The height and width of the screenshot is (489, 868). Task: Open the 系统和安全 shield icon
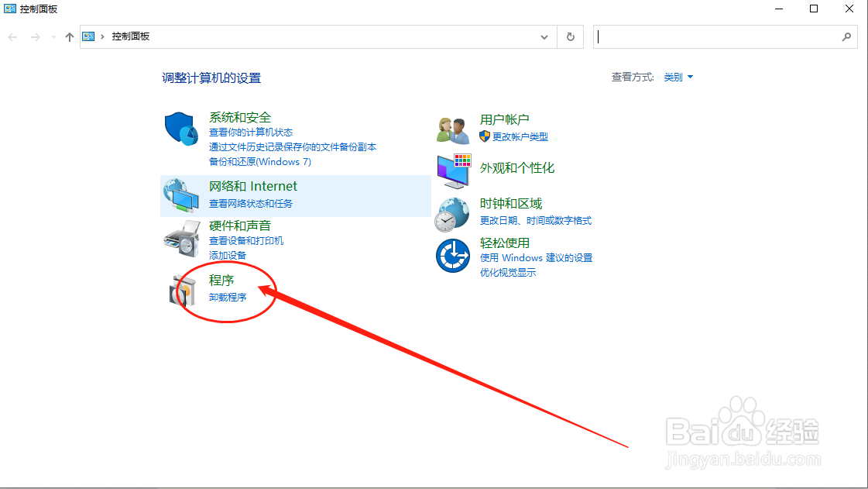(180, 128)
